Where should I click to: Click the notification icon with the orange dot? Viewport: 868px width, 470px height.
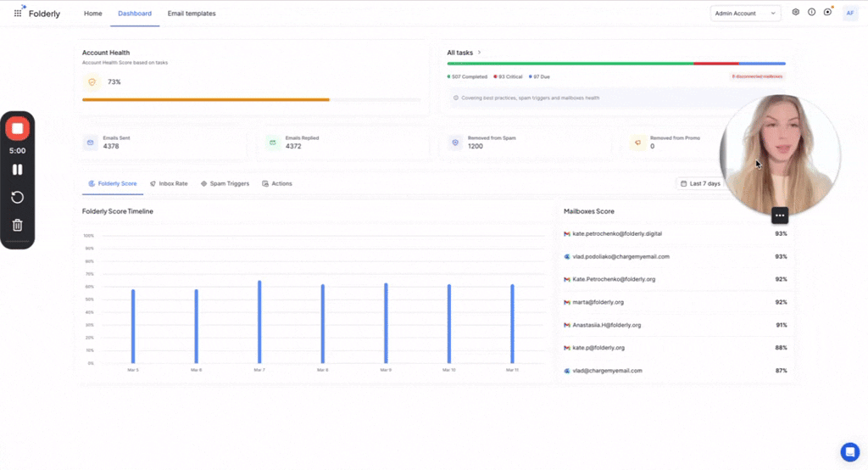[x=828, y=12]
